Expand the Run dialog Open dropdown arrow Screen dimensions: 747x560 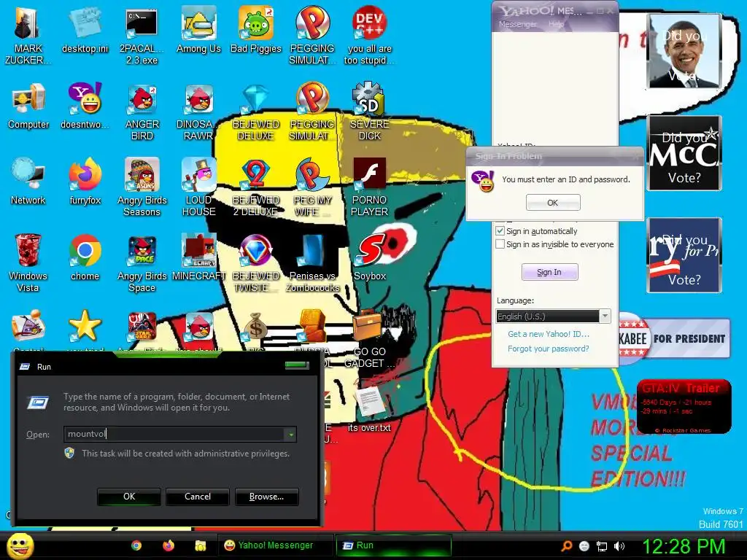290,434
